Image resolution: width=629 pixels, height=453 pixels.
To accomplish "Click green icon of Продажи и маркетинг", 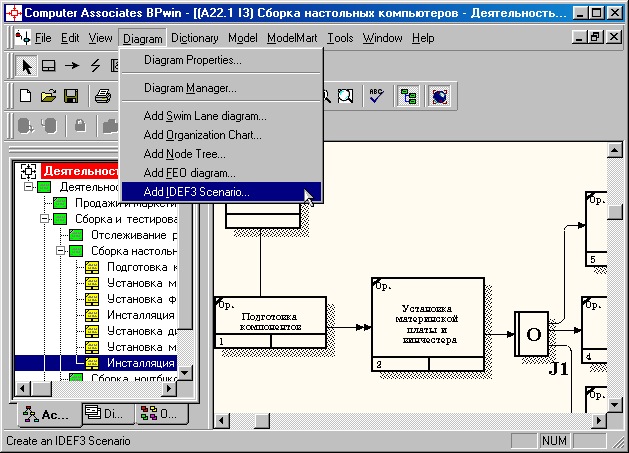I will tap(60, 203).
